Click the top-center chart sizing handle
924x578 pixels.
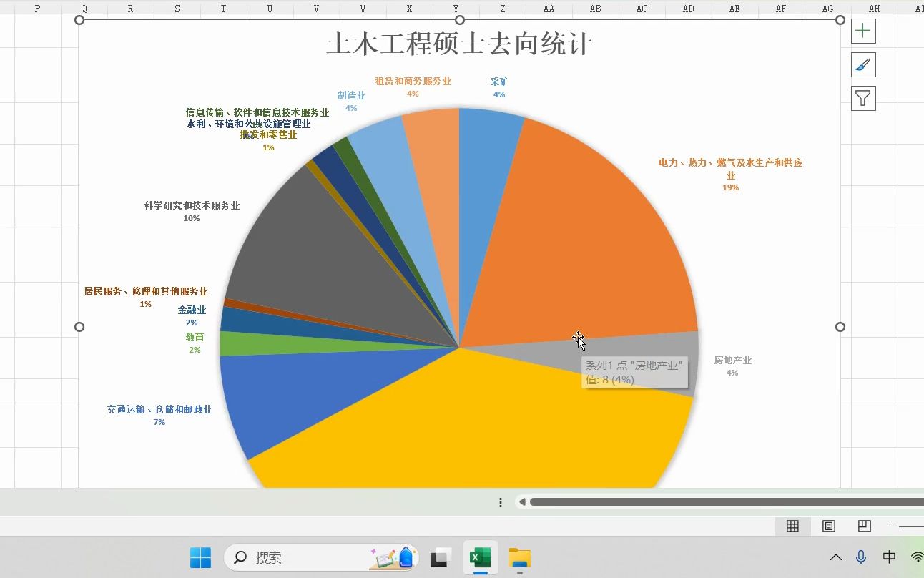pos(460,20)
